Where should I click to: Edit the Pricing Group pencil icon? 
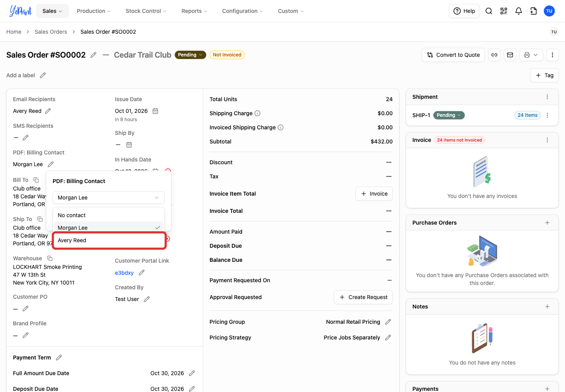pos(388,322)
